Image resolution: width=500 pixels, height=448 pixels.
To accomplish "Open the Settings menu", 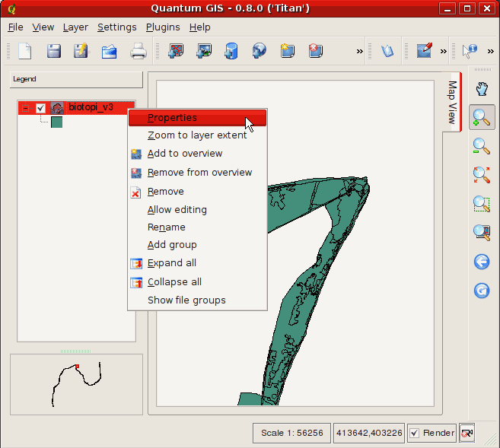I will point(117,27).
